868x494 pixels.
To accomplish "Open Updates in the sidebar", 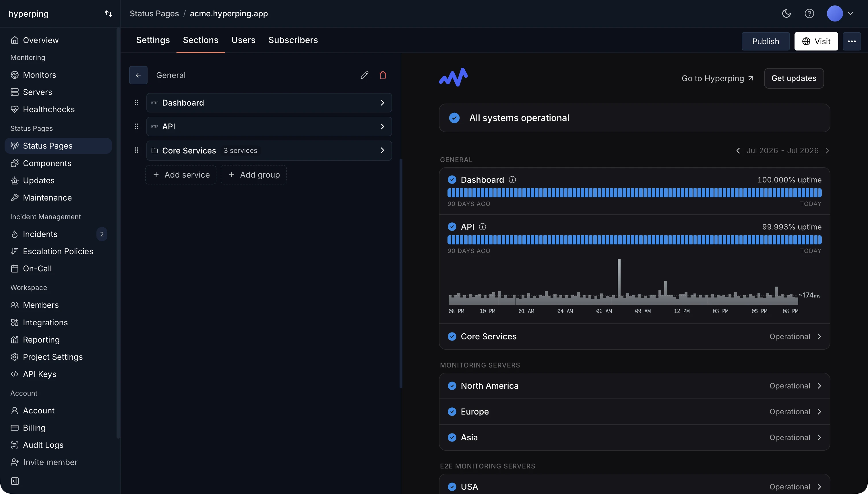I will pos(58,180).
